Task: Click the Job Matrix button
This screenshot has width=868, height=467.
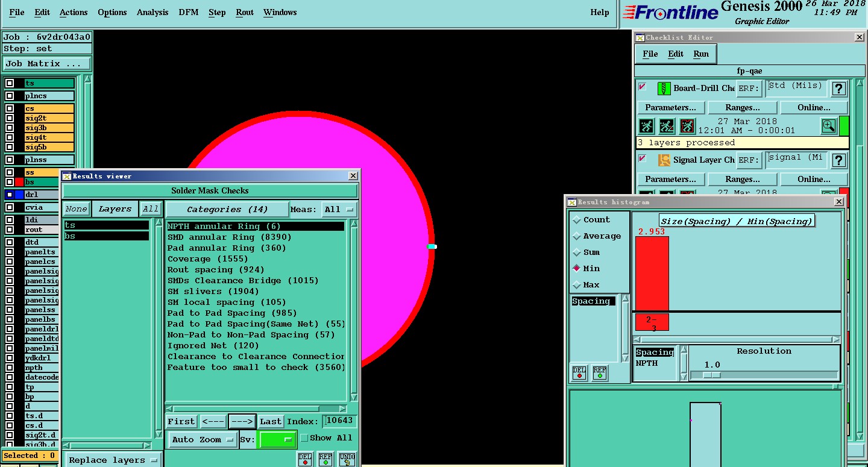Action: (47, 64)
